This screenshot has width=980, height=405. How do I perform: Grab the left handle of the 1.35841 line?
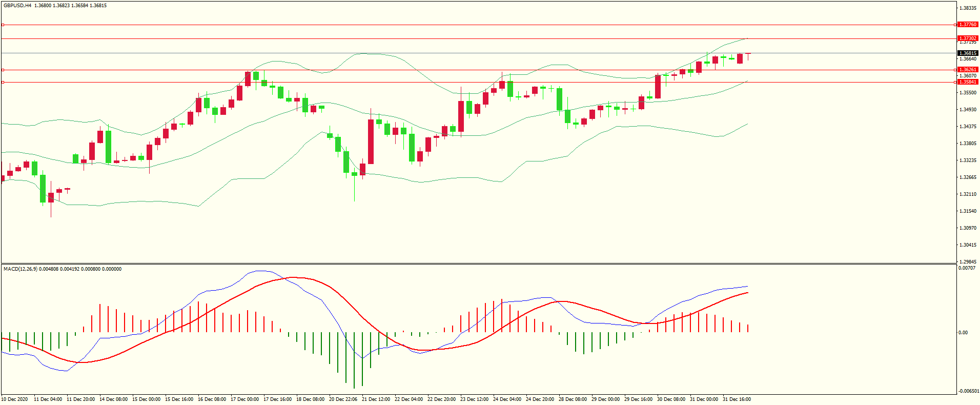3,82
